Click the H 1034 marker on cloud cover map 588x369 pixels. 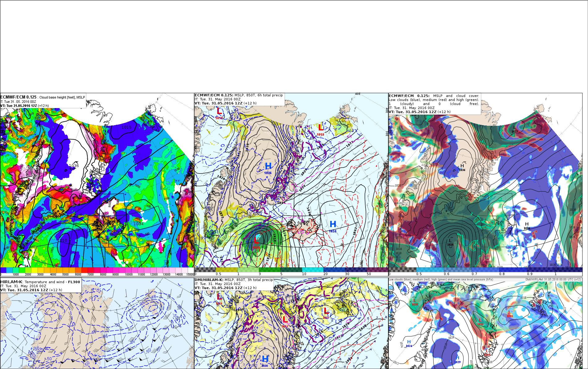point(527,226)
